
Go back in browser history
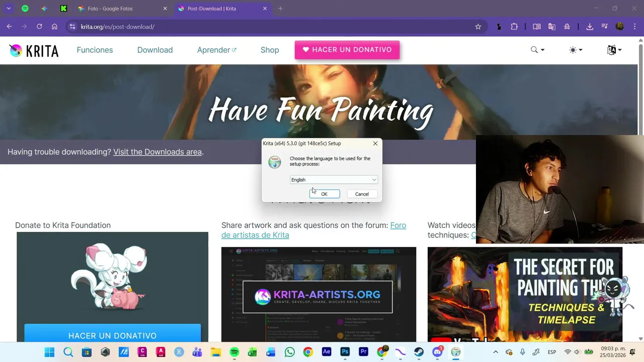(10, 27)
